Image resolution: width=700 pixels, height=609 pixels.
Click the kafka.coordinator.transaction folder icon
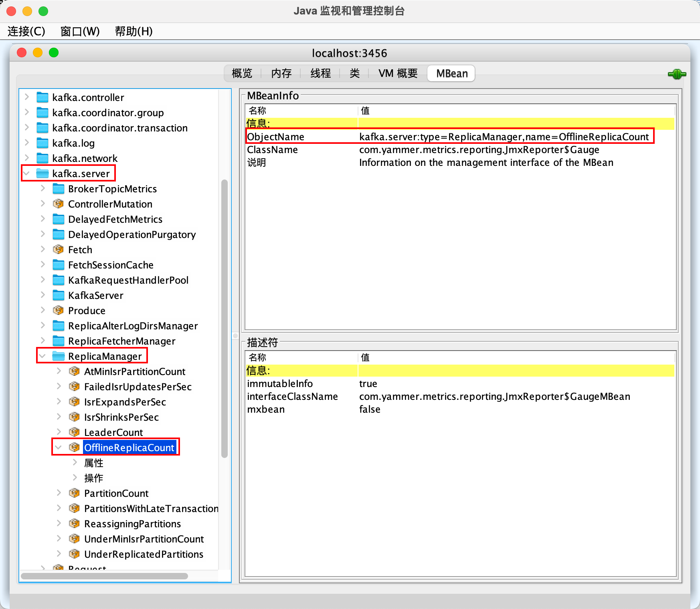[x=42, y=128]
